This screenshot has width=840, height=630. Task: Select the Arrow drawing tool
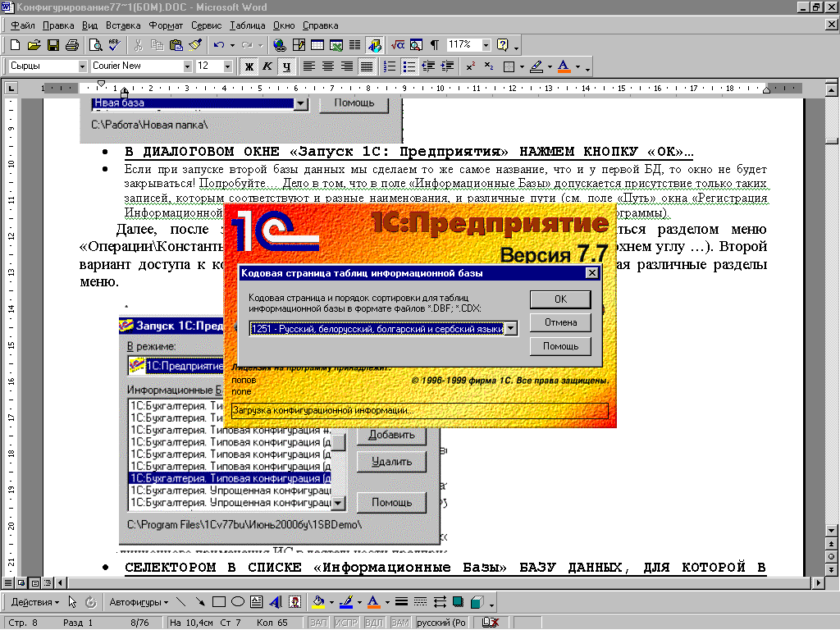pos(200,602)
